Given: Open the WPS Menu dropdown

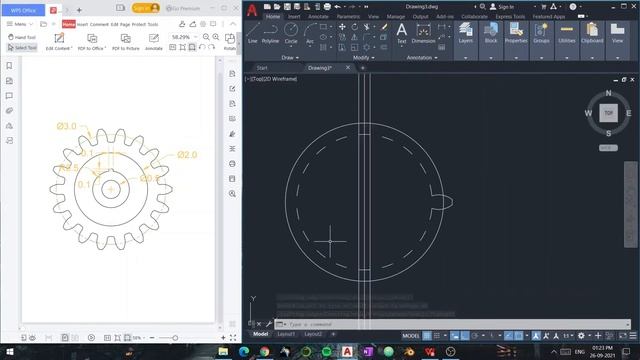Looking at the screenshot, I should [x=20, y=24].
